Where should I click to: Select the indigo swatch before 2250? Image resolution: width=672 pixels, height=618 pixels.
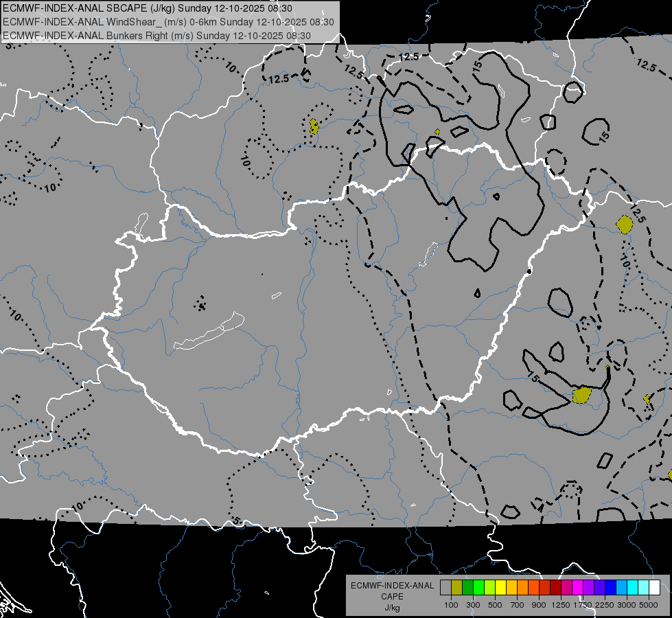click(599, 588)
